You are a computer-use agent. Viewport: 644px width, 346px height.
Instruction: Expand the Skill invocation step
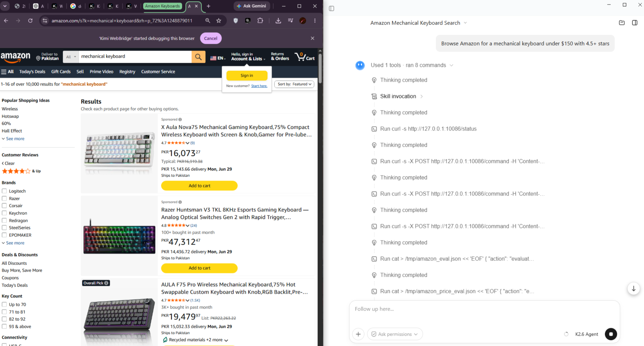398,96
